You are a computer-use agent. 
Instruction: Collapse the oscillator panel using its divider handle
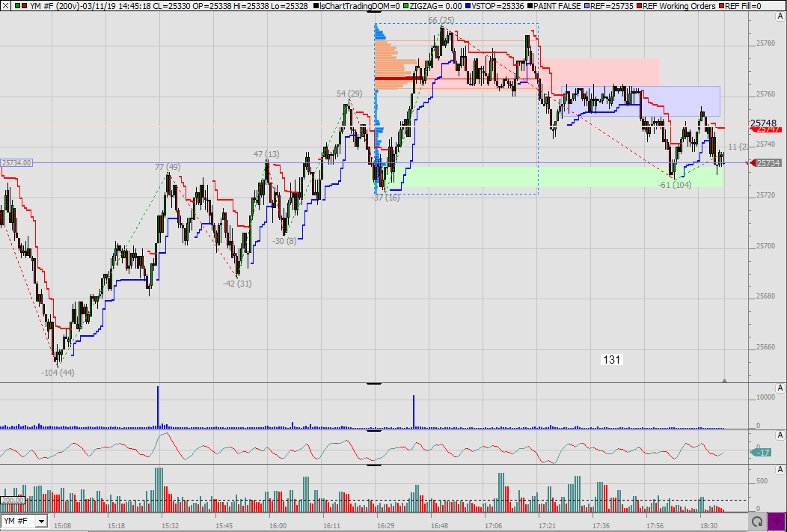click(373, 430)
